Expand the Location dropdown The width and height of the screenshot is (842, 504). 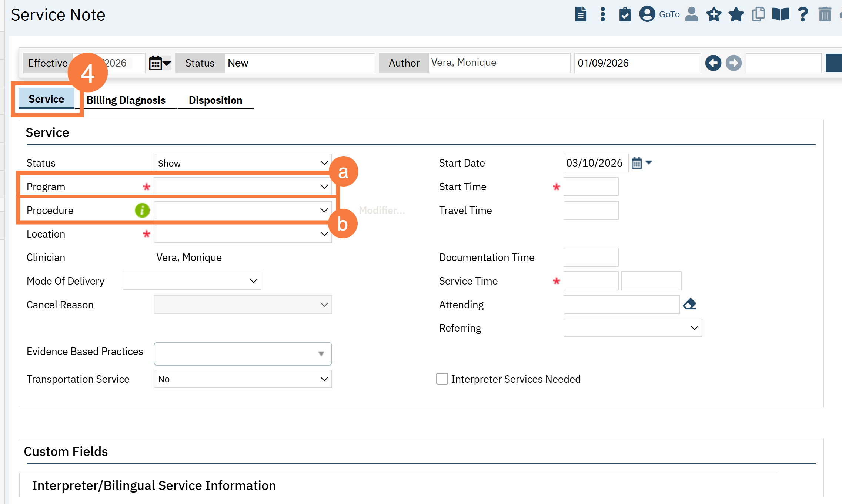pyautogui.click(x=243, y=234)
